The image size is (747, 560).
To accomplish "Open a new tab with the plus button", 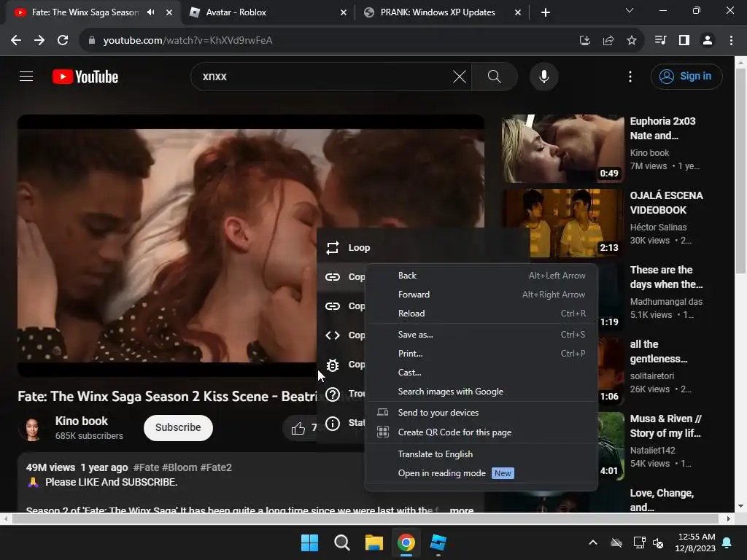I will point(546,12).
